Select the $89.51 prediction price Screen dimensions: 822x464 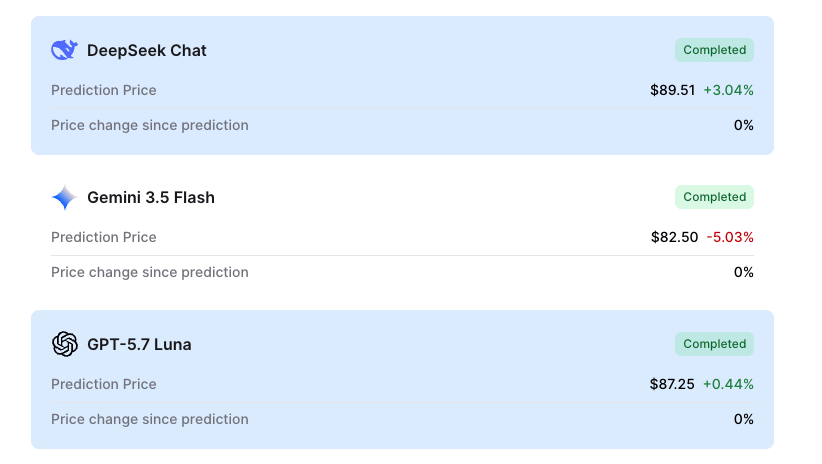click(673, 90)
